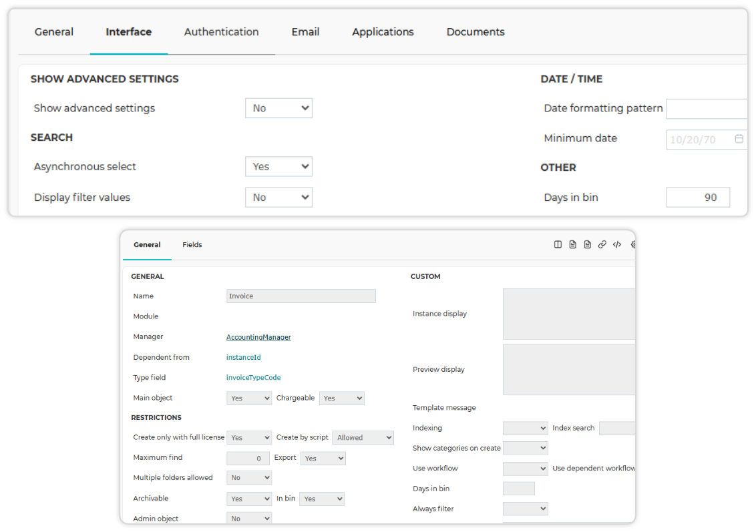
Task: Click the chain link icon
Action: [602, 245]
